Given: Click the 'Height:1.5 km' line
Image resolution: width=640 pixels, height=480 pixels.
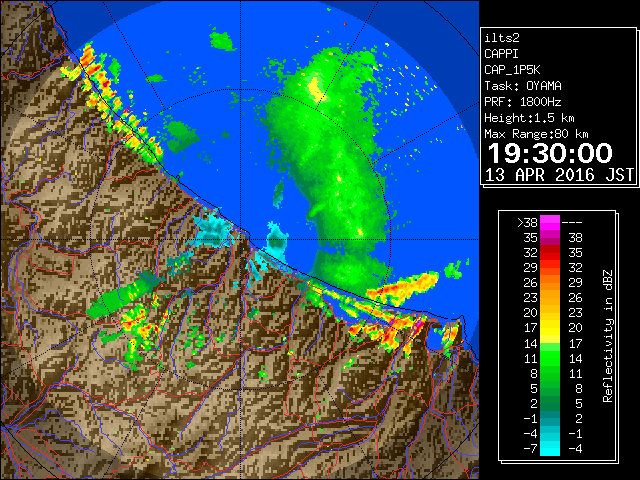Looking at the screenshot, I should tap(529, 118).
